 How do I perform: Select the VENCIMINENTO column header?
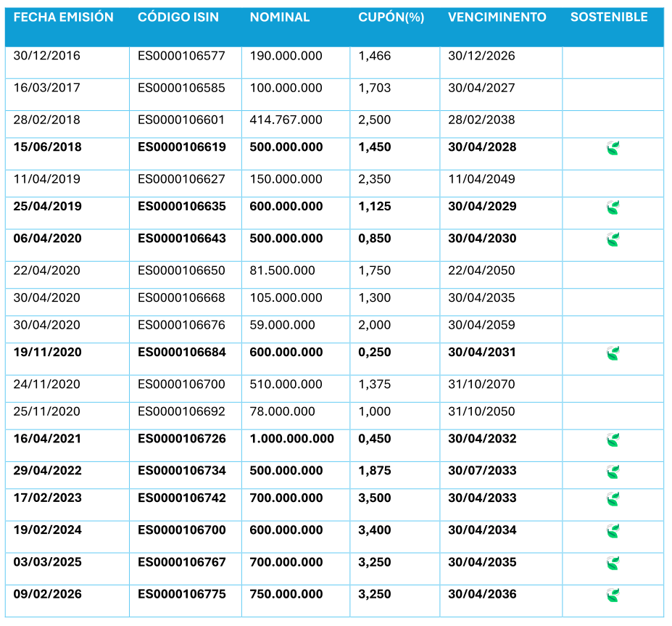(497, 17)
